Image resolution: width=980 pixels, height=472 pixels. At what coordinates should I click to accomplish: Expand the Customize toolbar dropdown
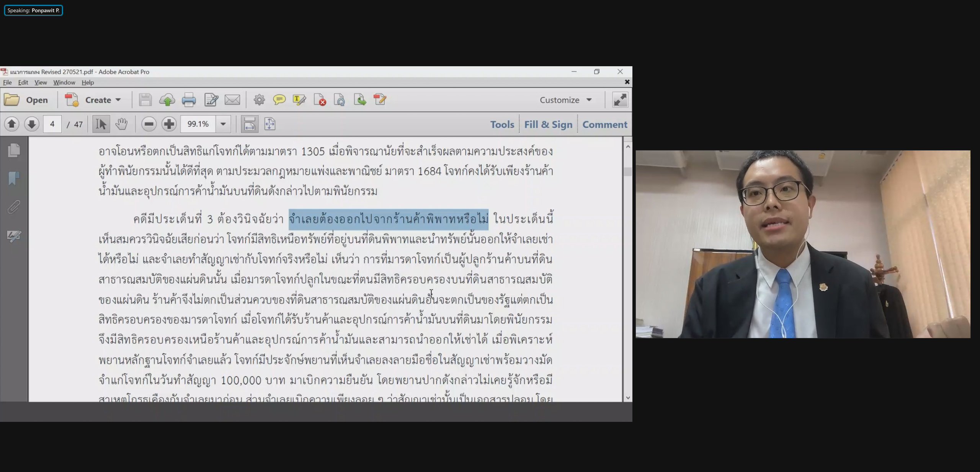[x=566, y=100]
